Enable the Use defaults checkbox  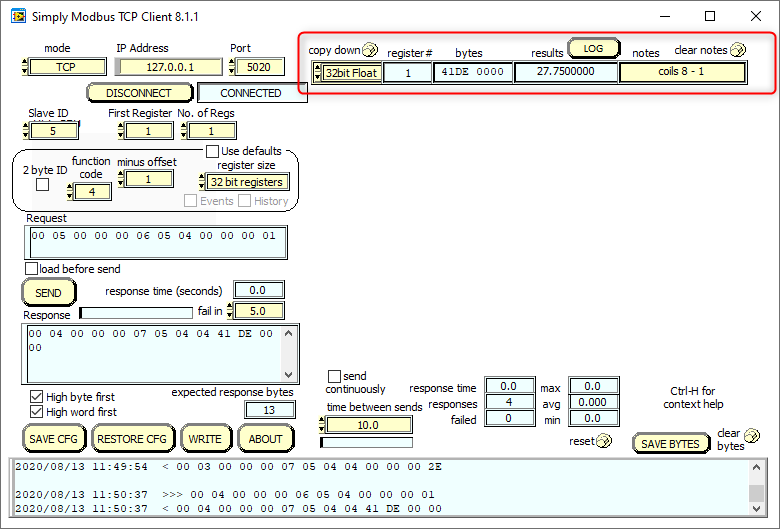pyautogui.click(x=212, y=151)
